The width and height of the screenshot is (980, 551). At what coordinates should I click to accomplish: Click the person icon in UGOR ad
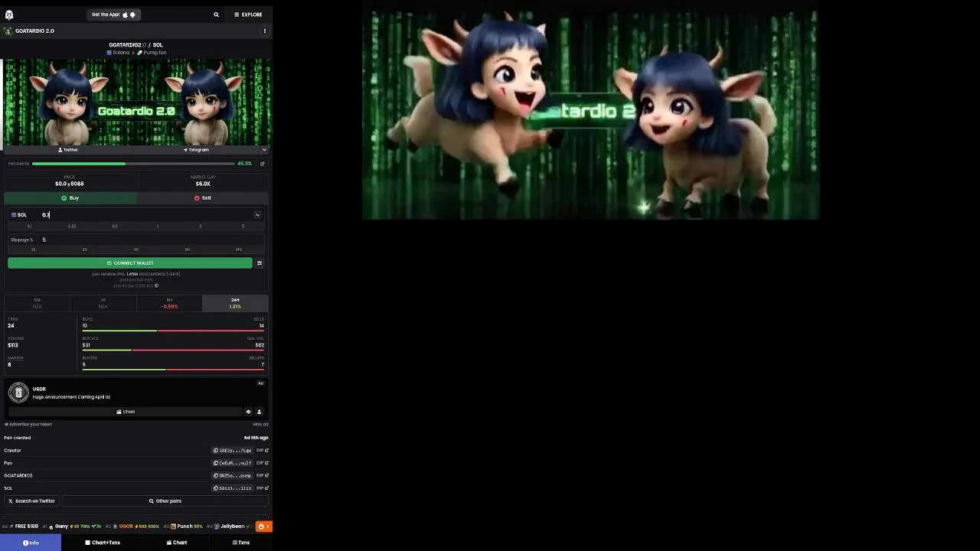(x=259, y=412)
